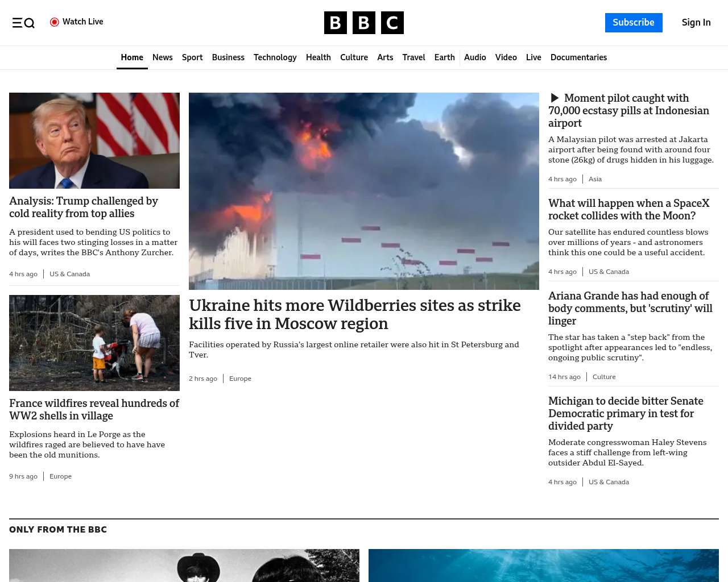Click 'Moderate congresswoman Haley Stevens' summary
728x582 pixels.
click(x=627, y=452)
